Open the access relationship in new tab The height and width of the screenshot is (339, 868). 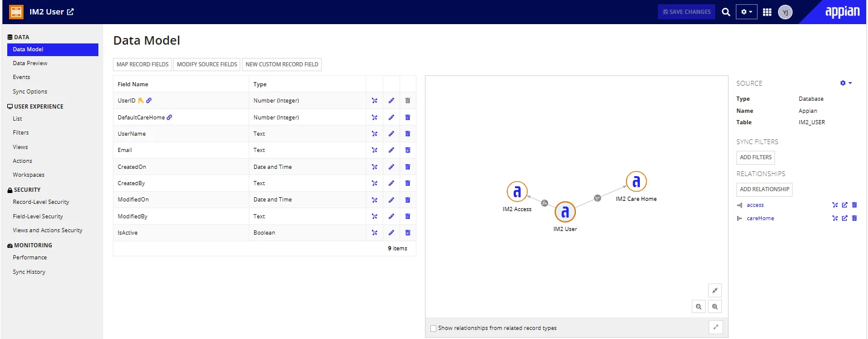pyautogui.click(x=844, y=205)
